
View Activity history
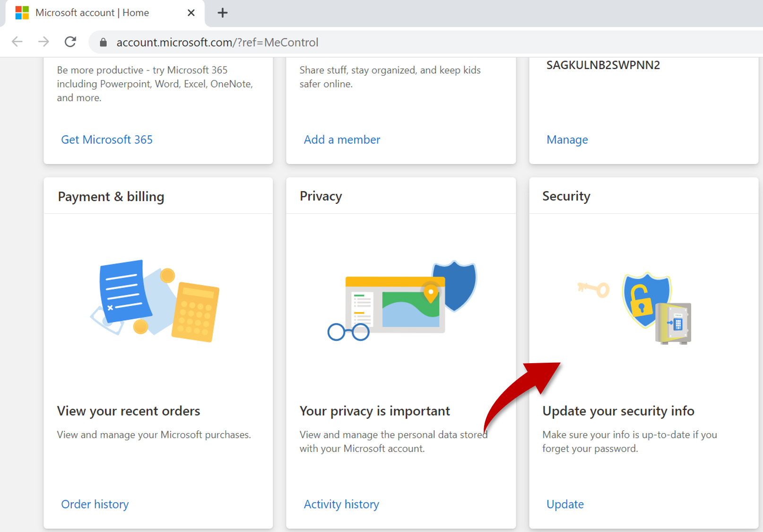click(341, 504)
